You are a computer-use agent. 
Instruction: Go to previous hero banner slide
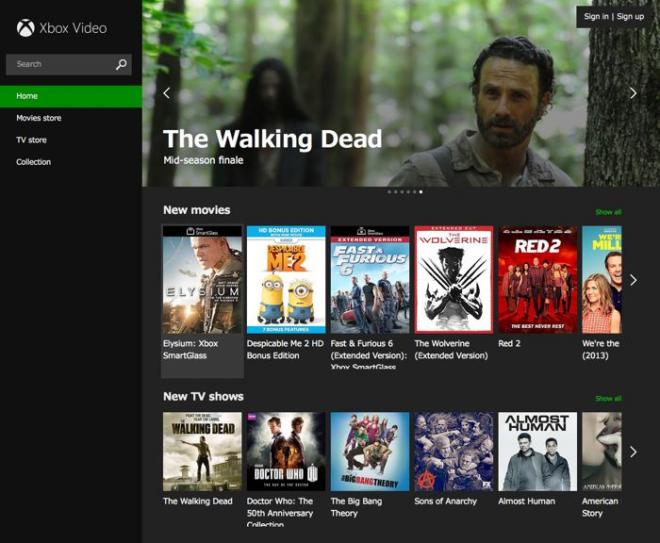[167, 93]
